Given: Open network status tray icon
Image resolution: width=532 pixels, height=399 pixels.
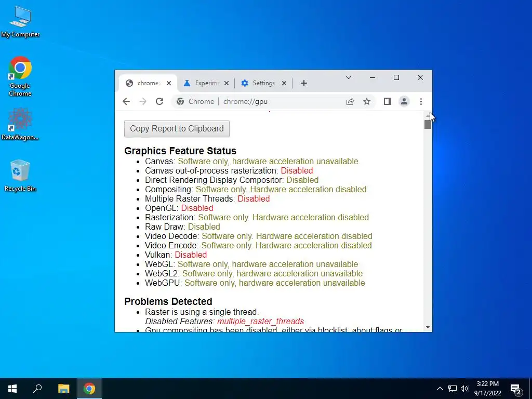Looking at the screenshot, I should coord(453,389).
